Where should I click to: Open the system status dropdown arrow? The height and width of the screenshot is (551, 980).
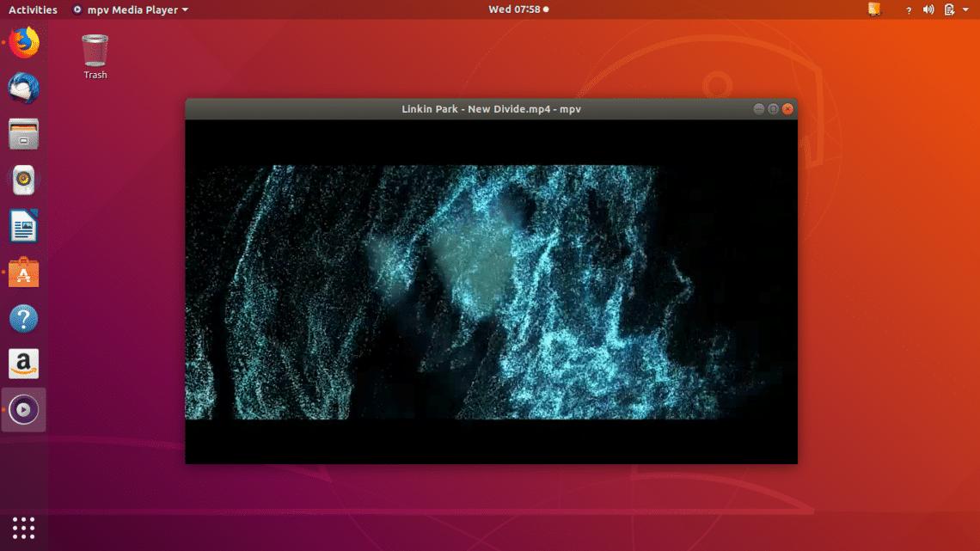[x=967, y=9]
